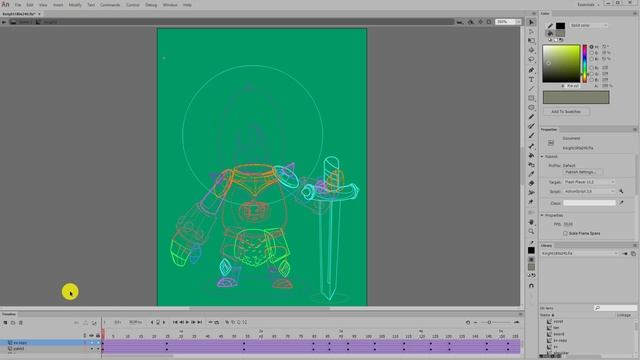This screenshot has height=360, width=640.
Task: Click the Add To Swatches button
Action: 566,111
